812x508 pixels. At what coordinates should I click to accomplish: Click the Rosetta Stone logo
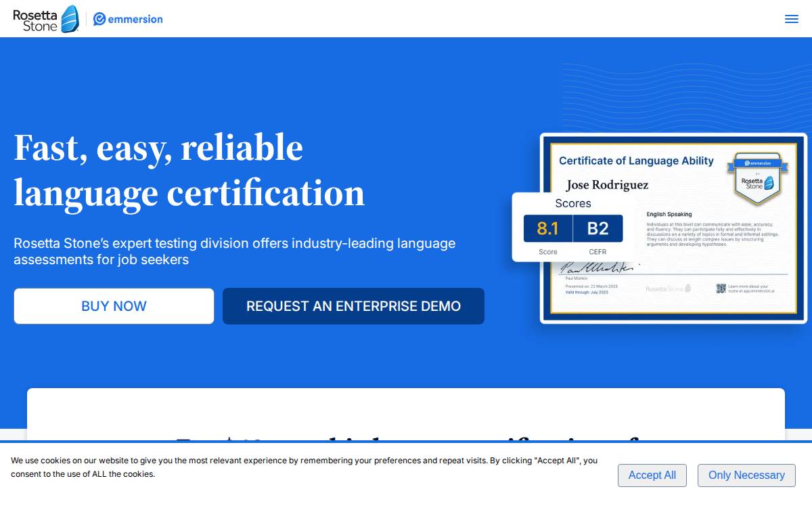coord(46,19)
